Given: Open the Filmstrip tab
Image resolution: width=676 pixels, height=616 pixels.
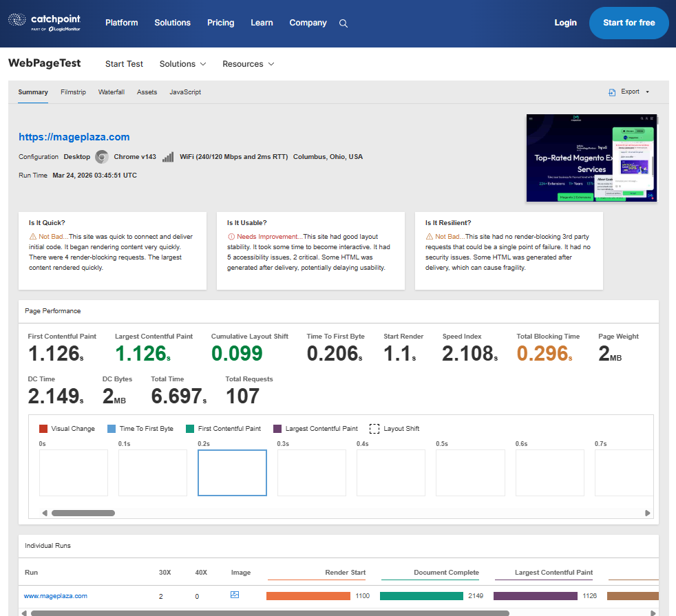Looking at the screenshot, I should coord(73,92).
